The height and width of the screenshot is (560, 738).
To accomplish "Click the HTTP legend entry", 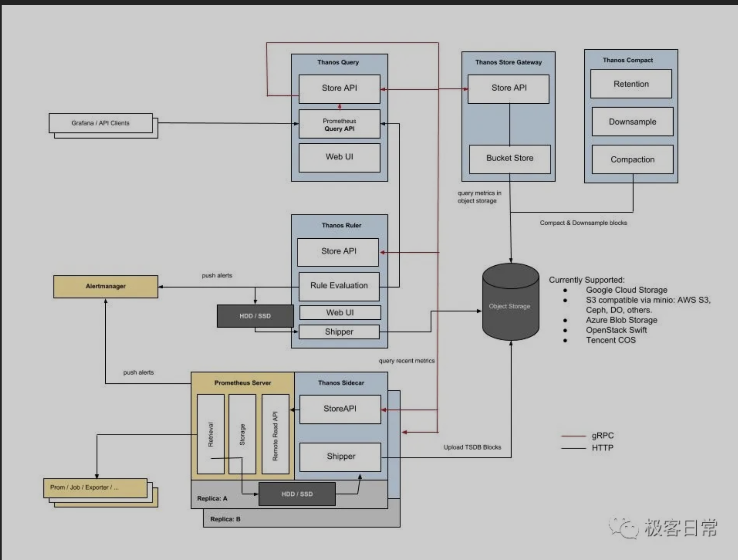I will coord(587,448).
